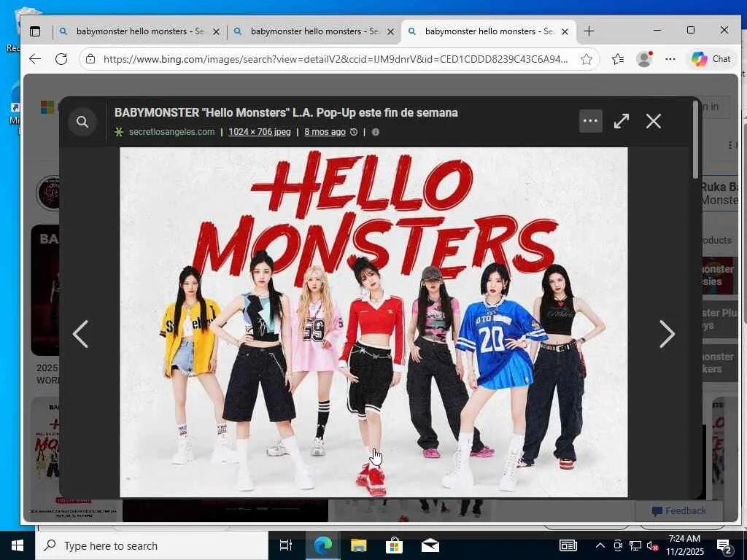747x560 pixels.
Task: View site information lock icon
Action: click(x=90, y=59)
